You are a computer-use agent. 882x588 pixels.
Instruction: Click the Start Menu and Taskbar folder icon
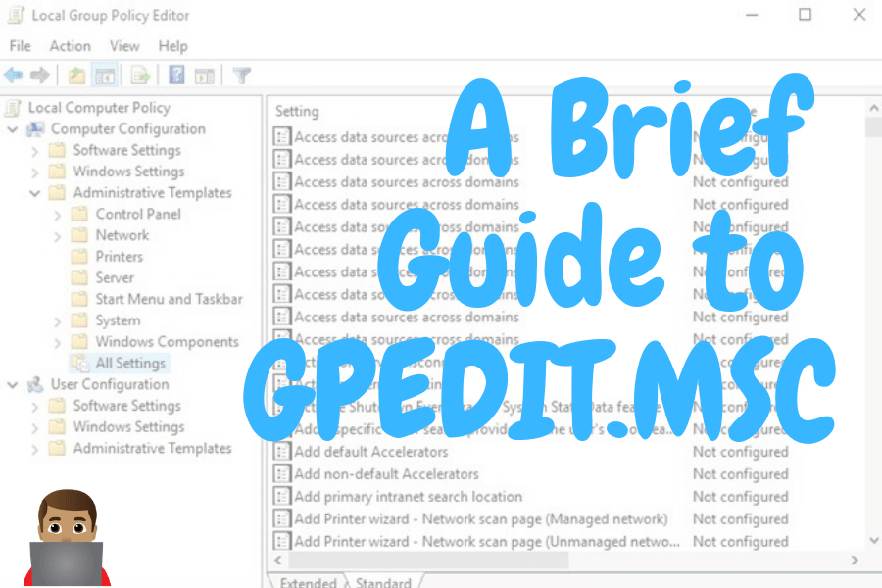pyautogui.click(x=79, y=299)
